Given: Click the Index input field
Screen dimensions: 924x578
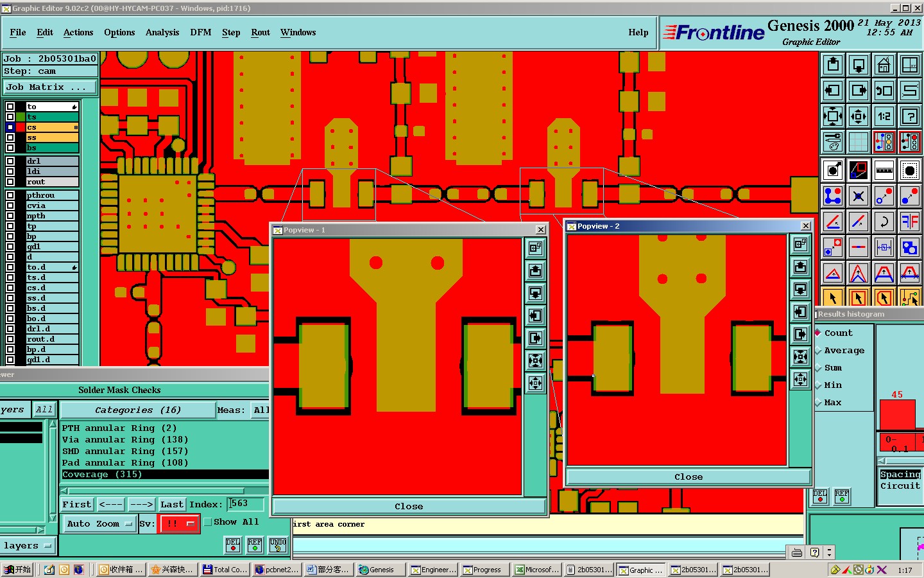Looking at the screenshot, I should [246, 504].
